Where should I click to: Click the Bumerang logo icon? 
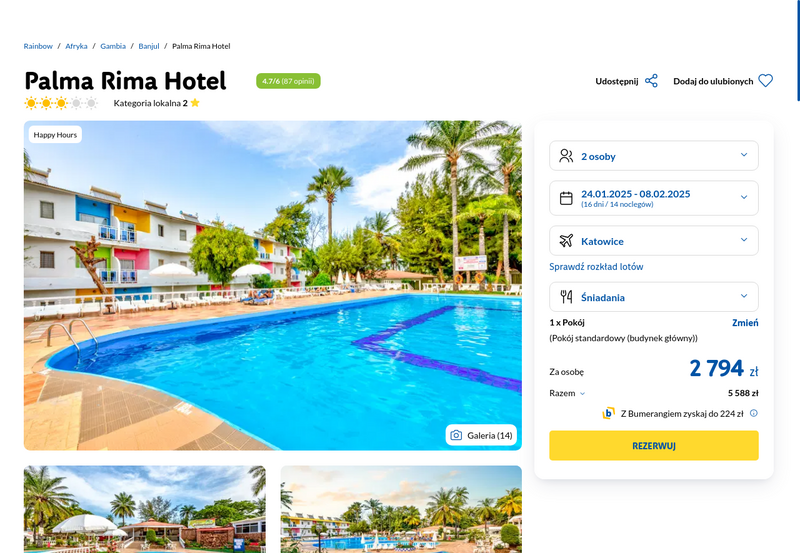click(608, 413)
